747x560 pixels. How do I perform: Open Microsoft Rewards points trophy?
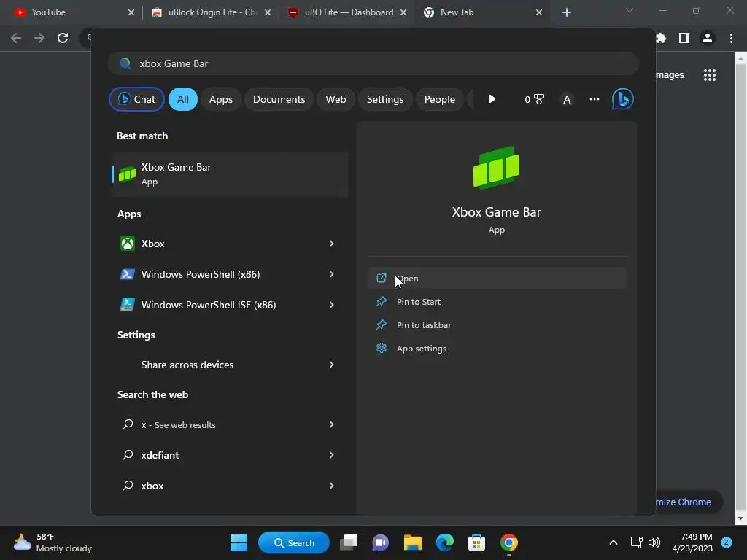tap(534, 99)
